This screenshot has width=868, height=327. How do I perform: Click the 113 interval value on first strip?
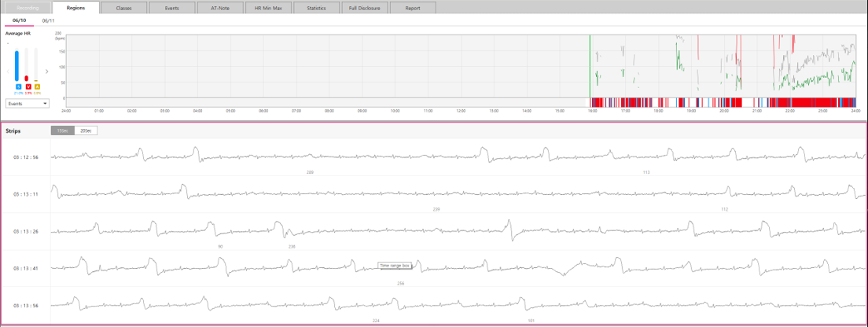[646, 173]
